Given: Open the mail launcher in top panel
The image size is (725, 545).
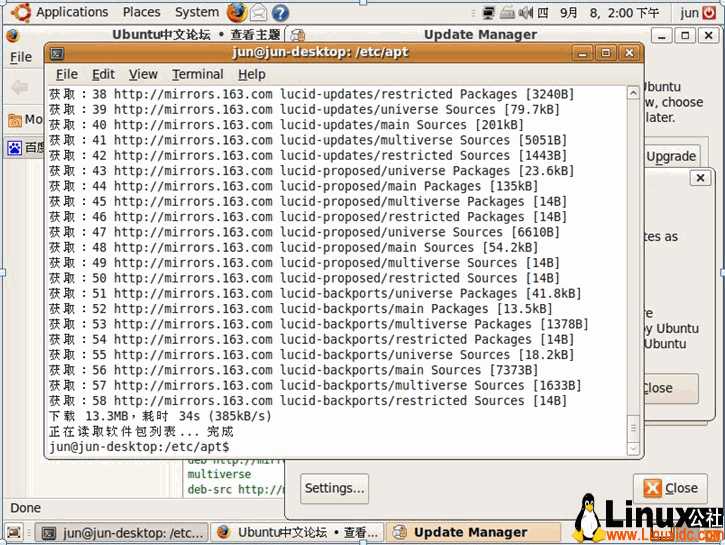Looking at the screenshot, I should pyautogui.click(x=258, y=13).
